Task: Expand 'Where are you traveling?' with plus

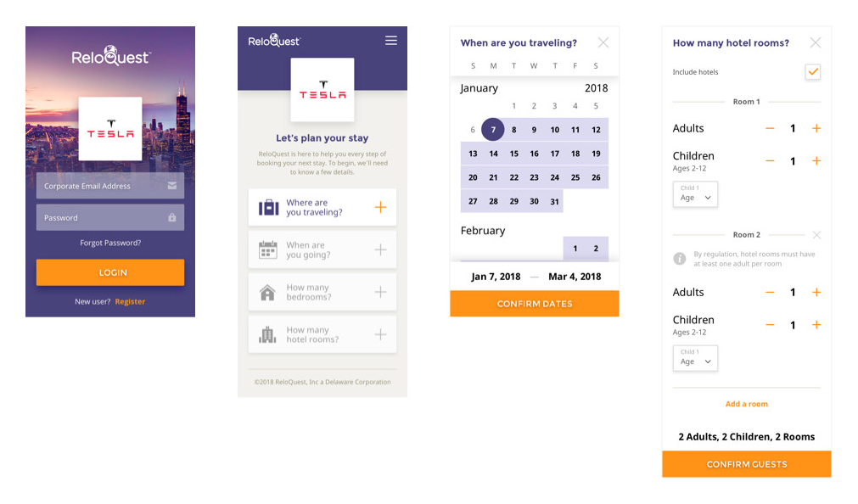Action: 380,207
